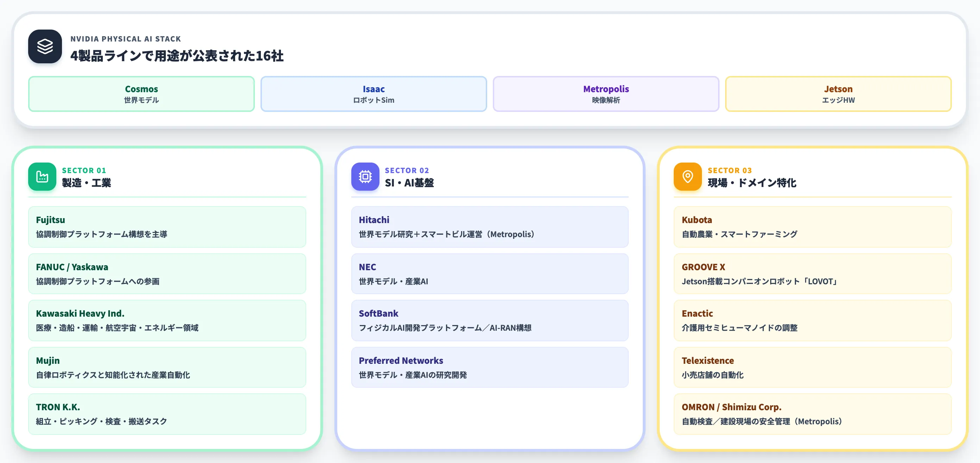Image resolution: width=980 pixels, height=463 pixels.
Task: Click the NEC card
Action: tap(490, 274)
